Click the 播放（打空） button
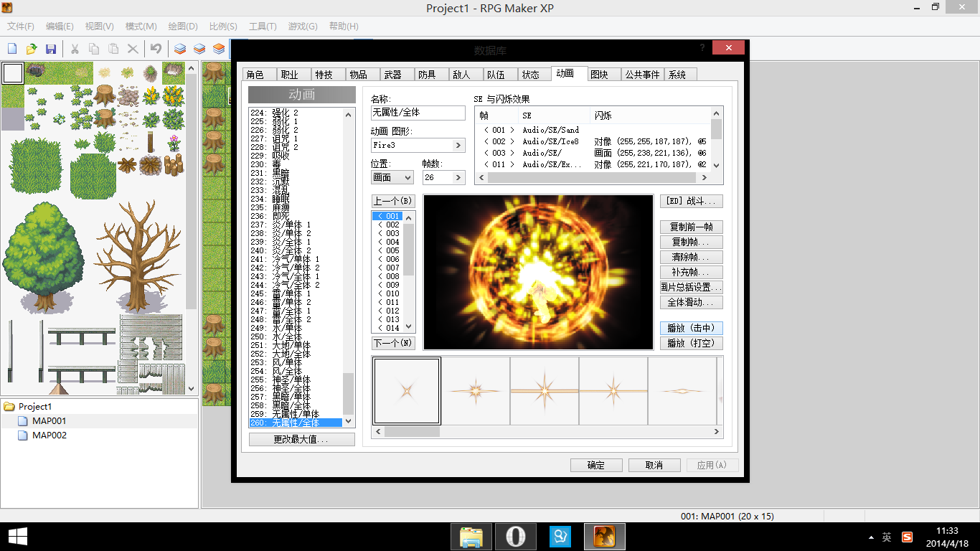The image size is (980, 551). pyautogui.click(x=691, y=343)
